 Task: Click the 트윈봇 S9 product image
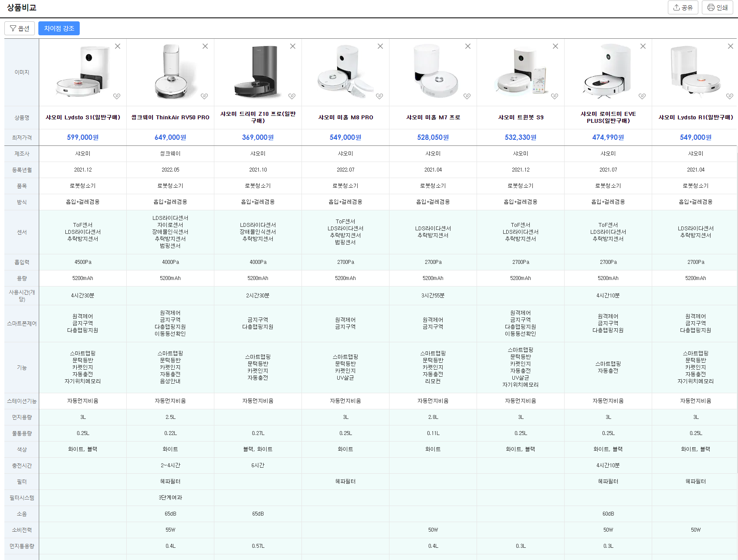point(521,72)
